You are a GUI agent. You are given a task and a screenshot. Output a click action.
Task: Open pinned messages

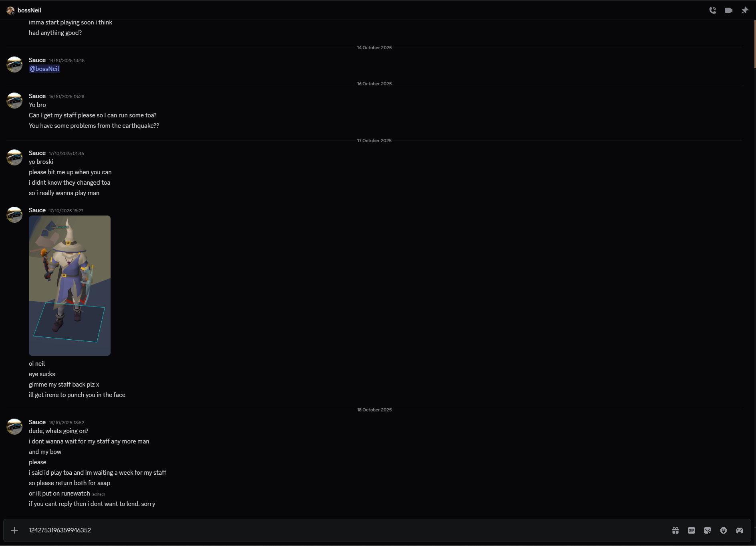[x=744, y=10]
